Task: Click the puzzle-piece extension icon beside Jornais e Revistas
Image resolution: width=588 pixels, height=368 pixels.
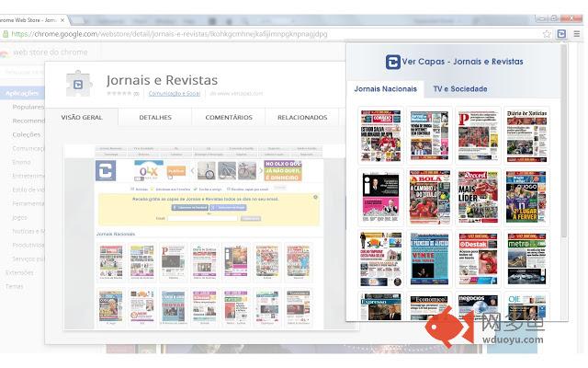Action: click(x=78, y=84)
